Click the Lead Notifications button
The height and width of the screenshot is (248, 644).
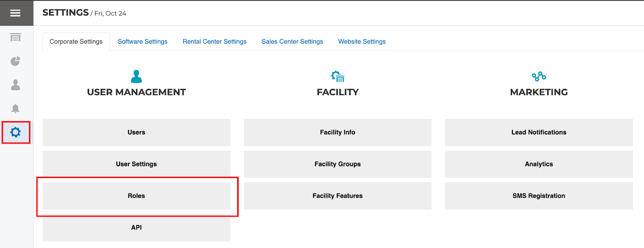[x=539, y=132]
